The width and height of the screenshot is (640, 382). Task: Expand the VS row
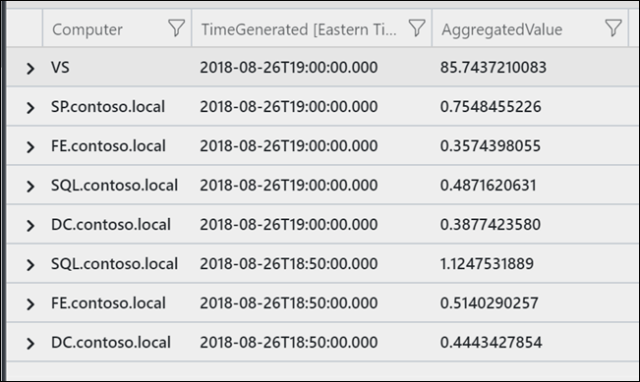[30, 68]
